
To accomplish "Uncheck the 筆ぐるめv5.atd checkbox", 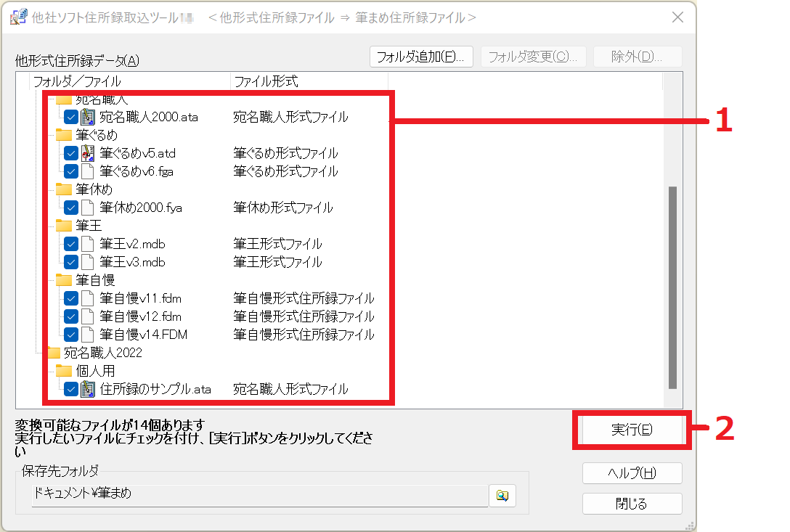I will click(x=71, y=153).
